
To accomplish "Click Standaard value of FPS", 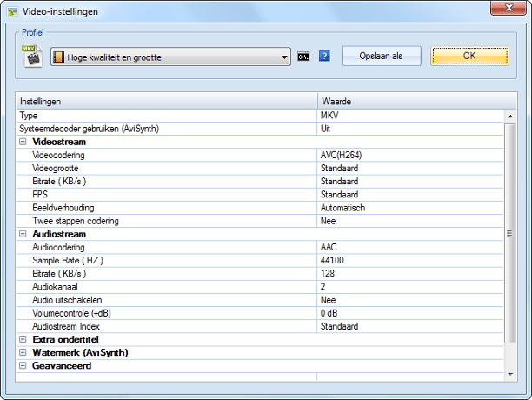I will (x=339, y=195).
